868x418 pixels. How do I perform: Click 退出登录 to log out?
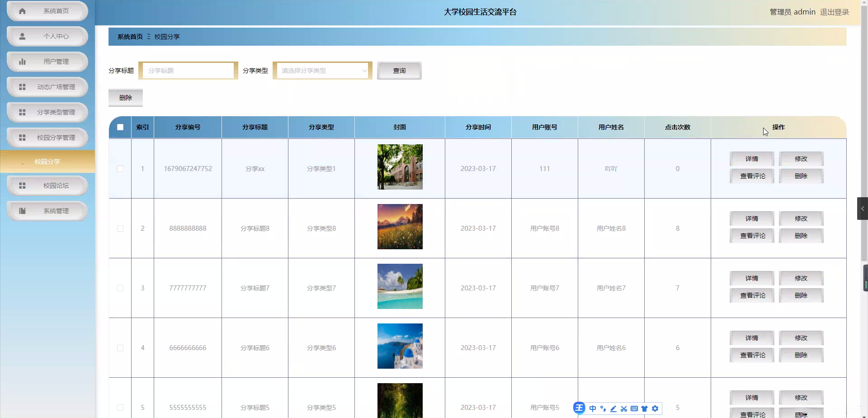coord(834,12)
